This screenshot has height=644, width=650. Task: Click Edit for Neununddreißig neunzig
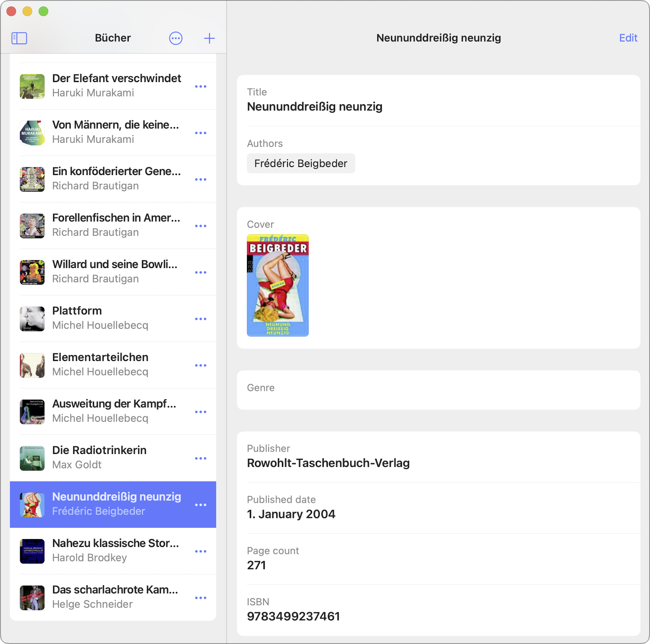tap(628, 38)
